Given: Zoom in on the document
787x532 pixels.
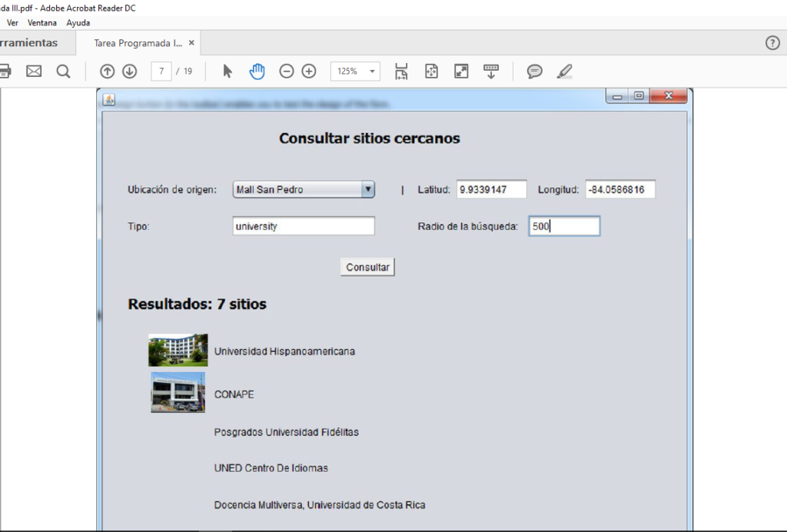Looking at the screenshot, I should tap(308, 71).
